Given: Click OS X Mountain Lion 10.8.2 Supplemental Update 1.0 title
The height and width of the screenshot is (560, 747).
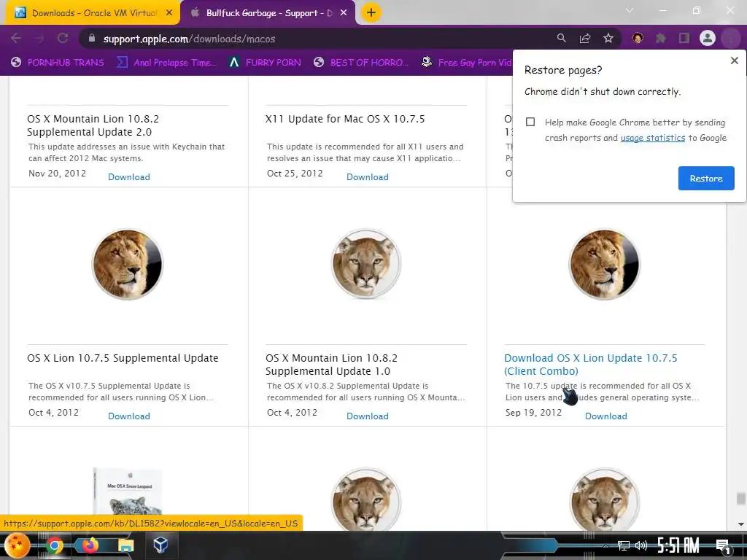Looking at the screenshot, I should 332,365.
